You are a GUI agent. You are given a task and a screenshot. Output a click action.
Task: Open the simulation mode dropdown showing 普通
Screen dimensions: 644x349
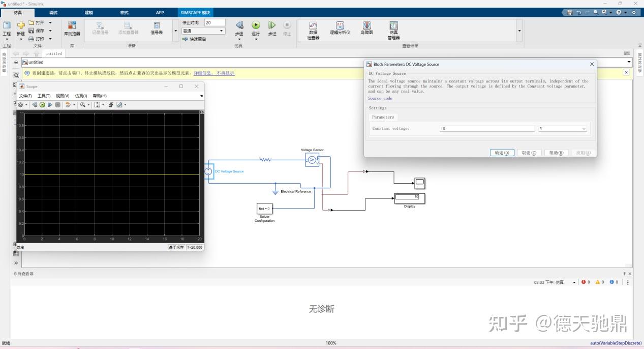(203, 31)
